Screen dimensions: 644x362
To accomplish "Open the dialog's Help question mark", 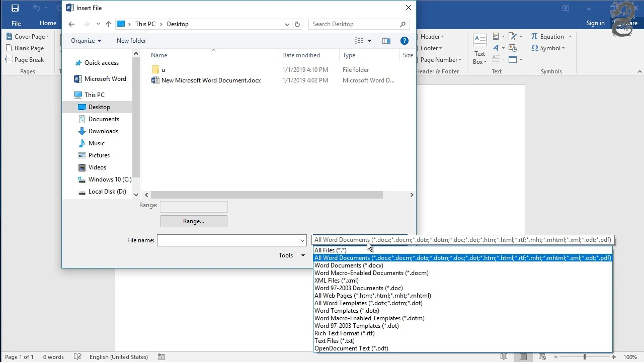I will (x=404, y=41).
